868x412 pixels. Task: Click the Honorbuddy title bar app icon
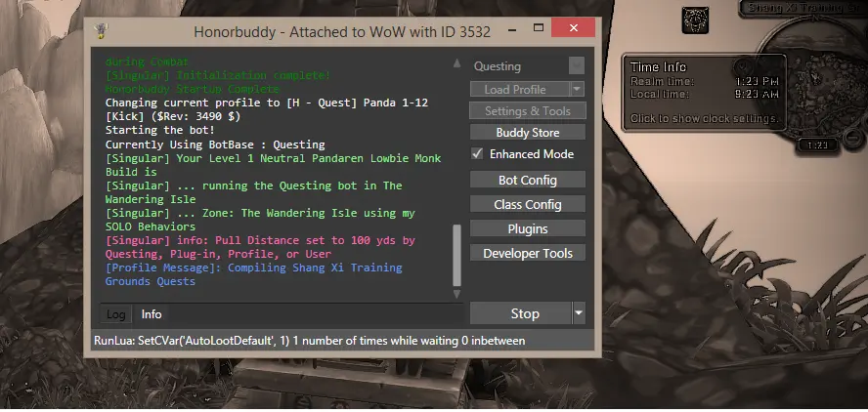click(x=100, y=29)
